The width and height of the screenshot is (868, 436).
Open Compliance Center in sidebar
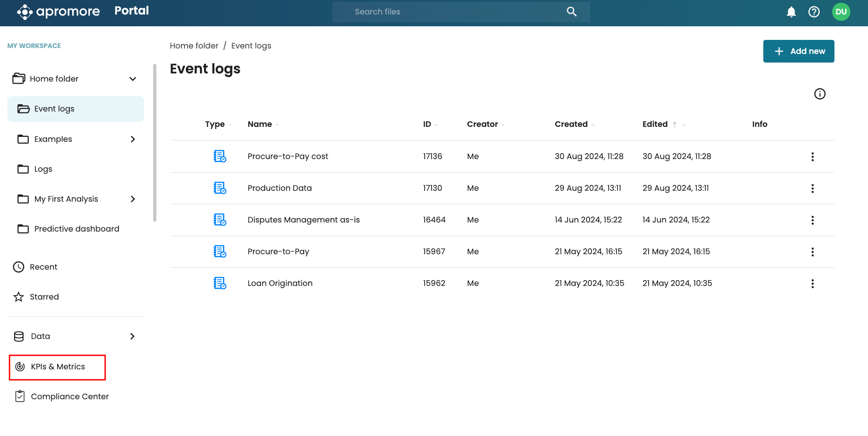tap(69, 397)
